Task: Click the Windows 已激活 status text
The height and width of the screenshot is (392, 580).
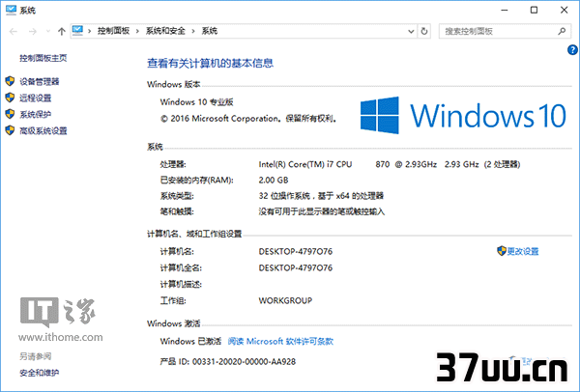Action: 190,341
